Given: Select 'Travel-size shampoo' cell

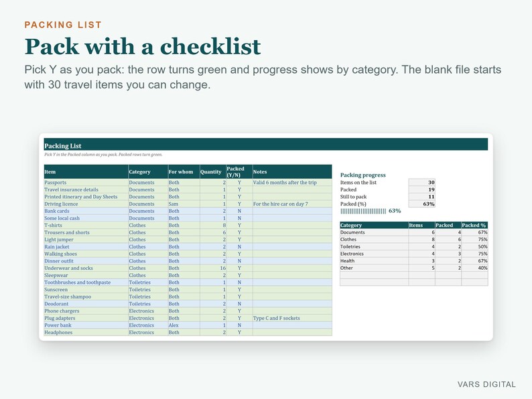Looking at the screenshot, I should coord(86,297).
